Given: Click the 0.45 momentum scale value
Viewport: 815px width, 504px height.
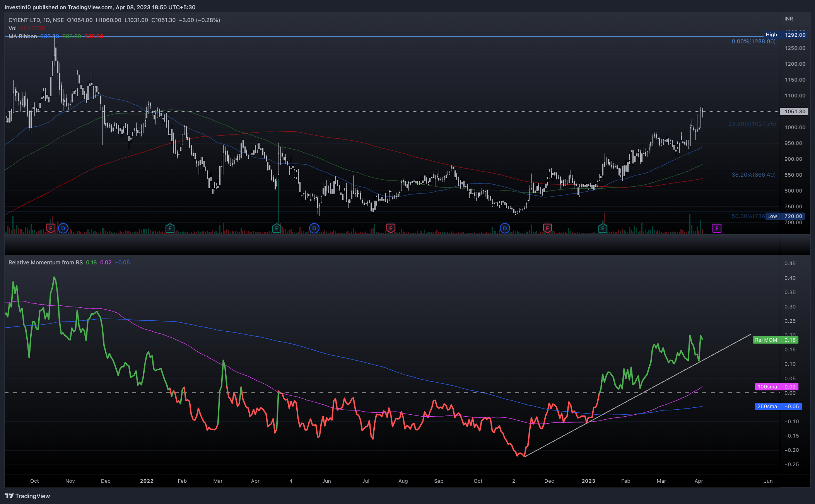Looking at the screenshot, I should [x=790, y=263].
